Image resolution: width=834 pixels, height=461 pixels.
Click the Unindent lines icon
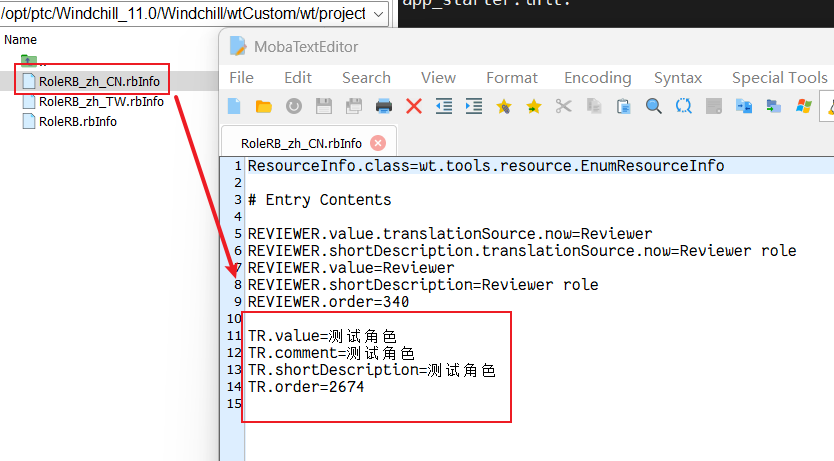tap(444, 106)
